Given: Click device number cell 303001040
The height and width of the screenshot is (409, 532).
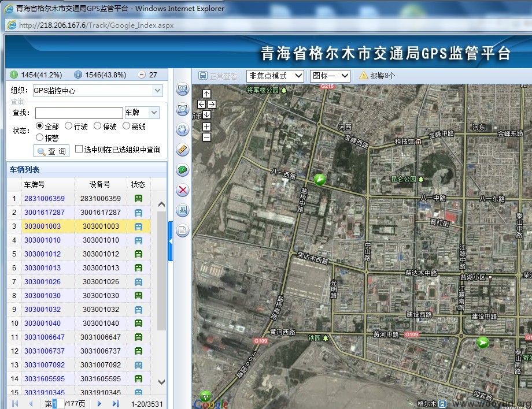Looking at the screenshot, I should (101, 324).
